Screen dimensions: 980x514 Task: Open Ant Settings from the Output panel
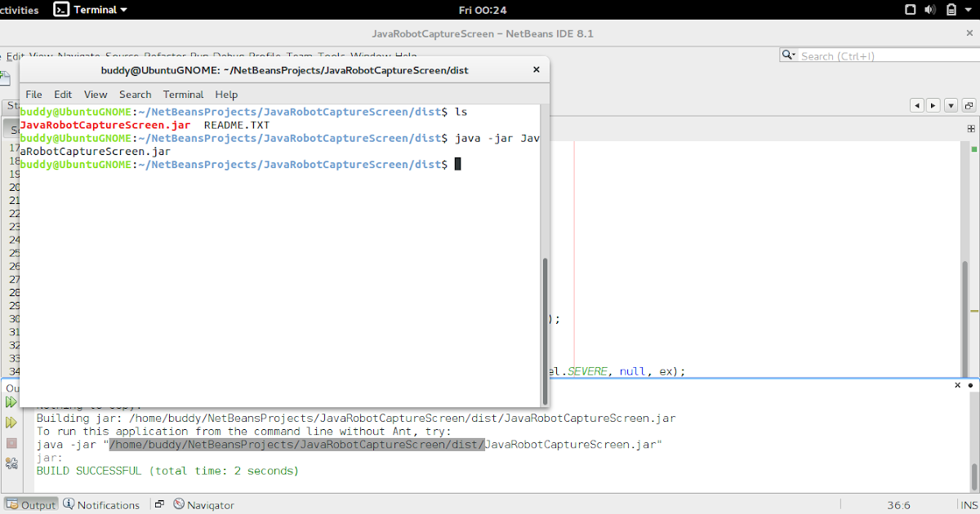[x=11, y=463]
